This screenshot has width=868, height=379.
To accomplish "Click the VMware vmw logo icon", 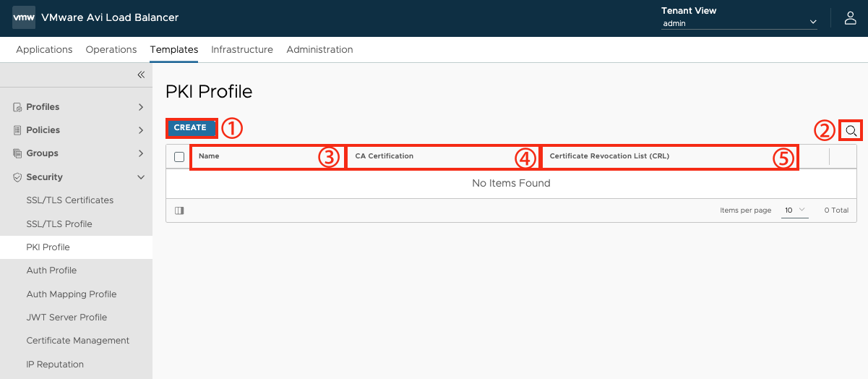I will click(x=24, y=17).
